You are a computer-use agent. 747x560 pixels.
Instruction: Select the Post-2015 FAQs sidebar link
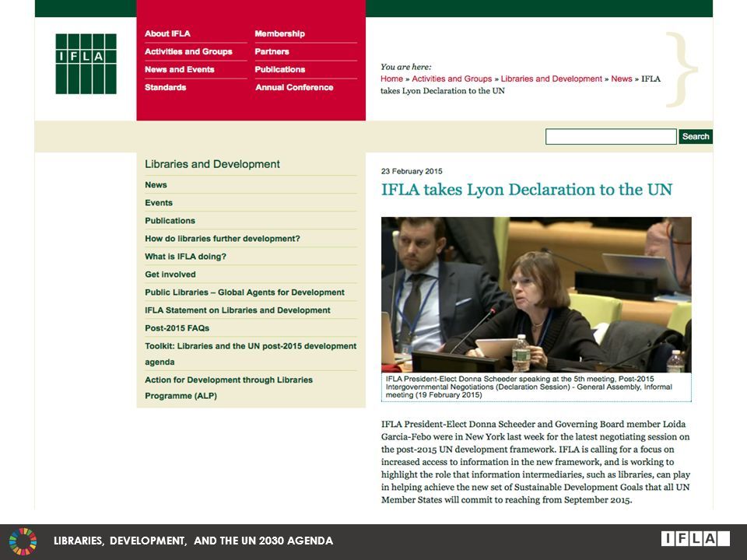point(177,328)
